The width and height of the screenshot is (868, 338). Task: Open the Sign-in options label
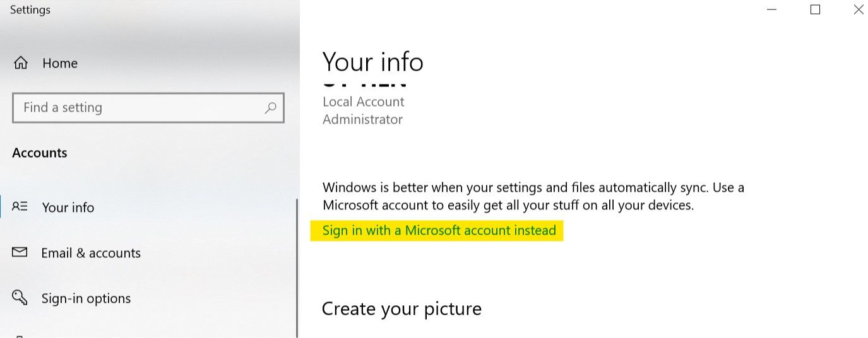(x=86, y=298)
